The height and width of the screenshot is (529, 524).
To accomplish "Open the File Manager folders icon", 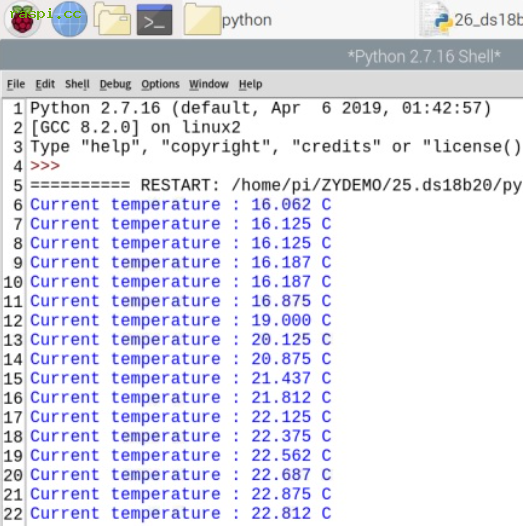I will coord(112,19).
